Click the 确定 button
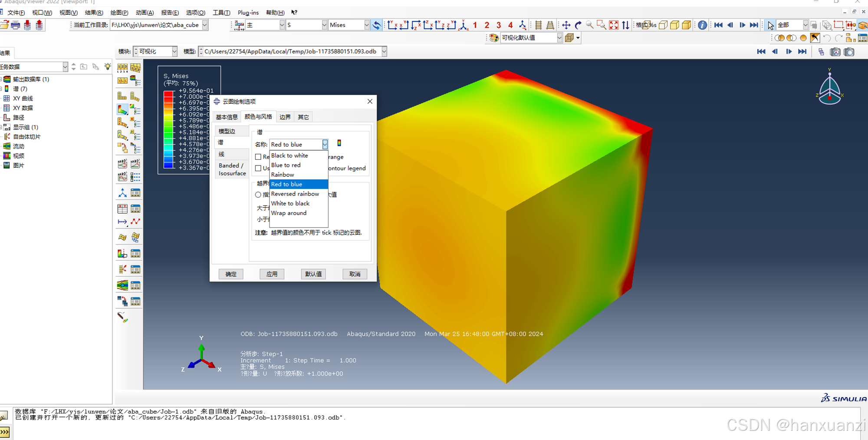868x440 pixels. [x=231, y=274]
